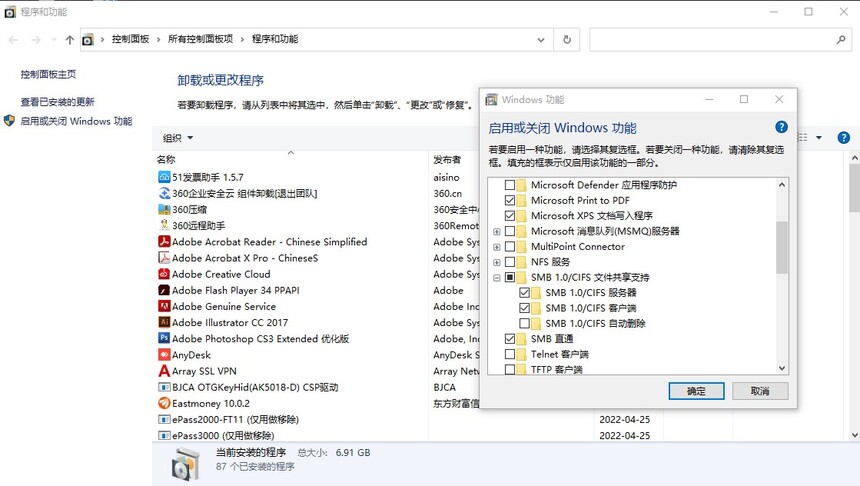The width and height of the screenshot is (860, 486).
Task: Click the 51发票助手 1.5.7 program icon
Action: 164,177
